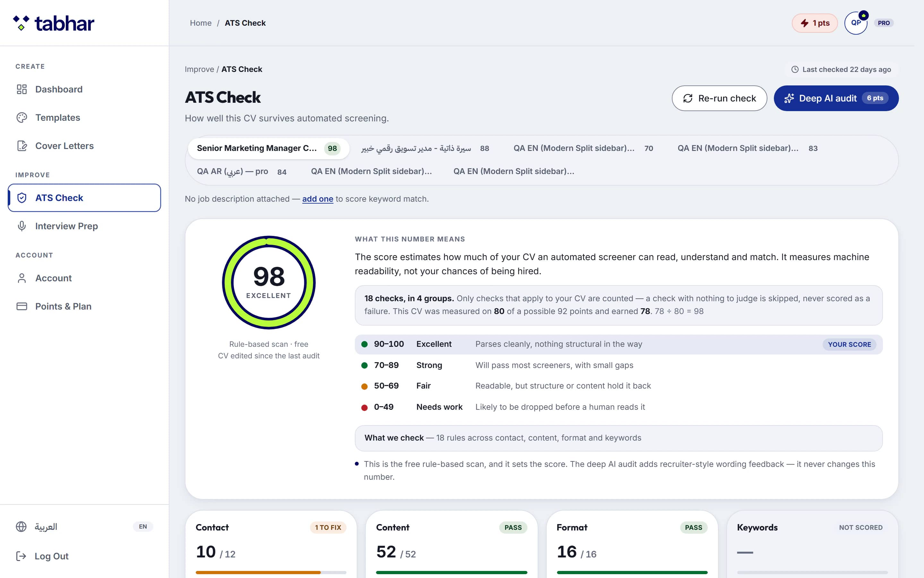
Task: Select the QA AR pro tab
Action: (241, 172)
